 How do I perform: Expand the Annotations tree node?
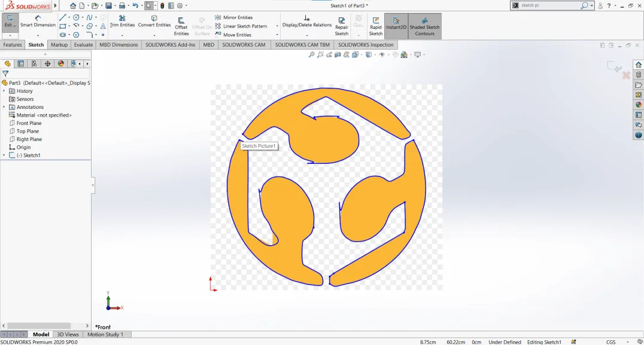point(4,107)
